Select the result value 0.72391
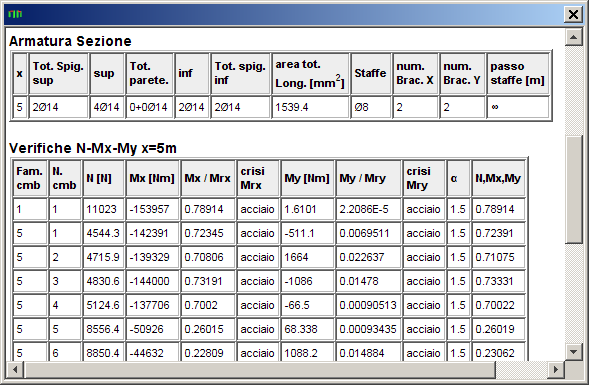589x385 pixels. [498, 233]
